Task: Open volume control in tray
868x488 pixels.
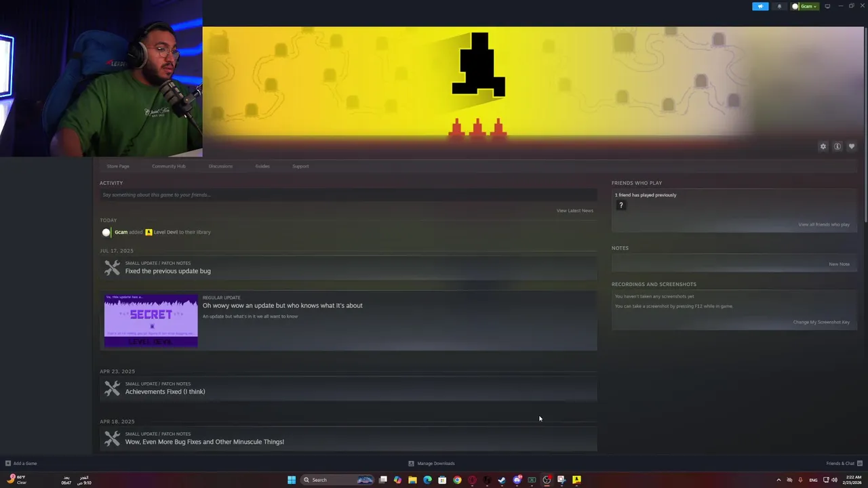Action: 834,480
